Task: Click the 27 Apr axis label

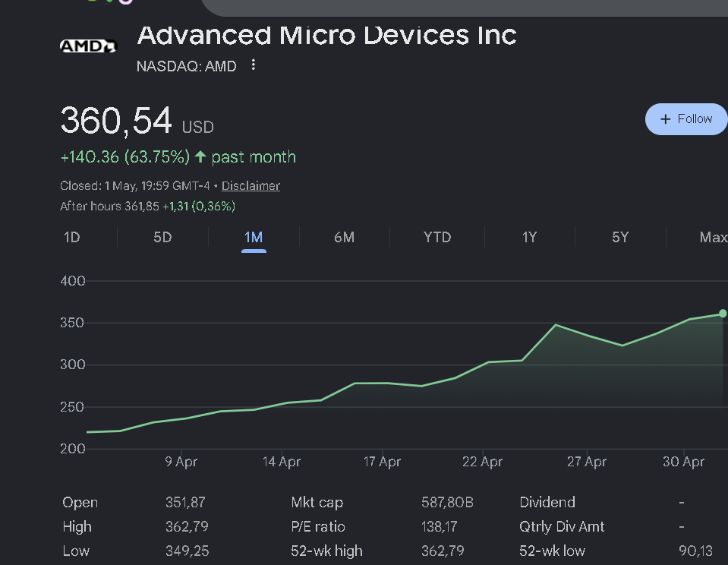Action: [x=586, y=462]
